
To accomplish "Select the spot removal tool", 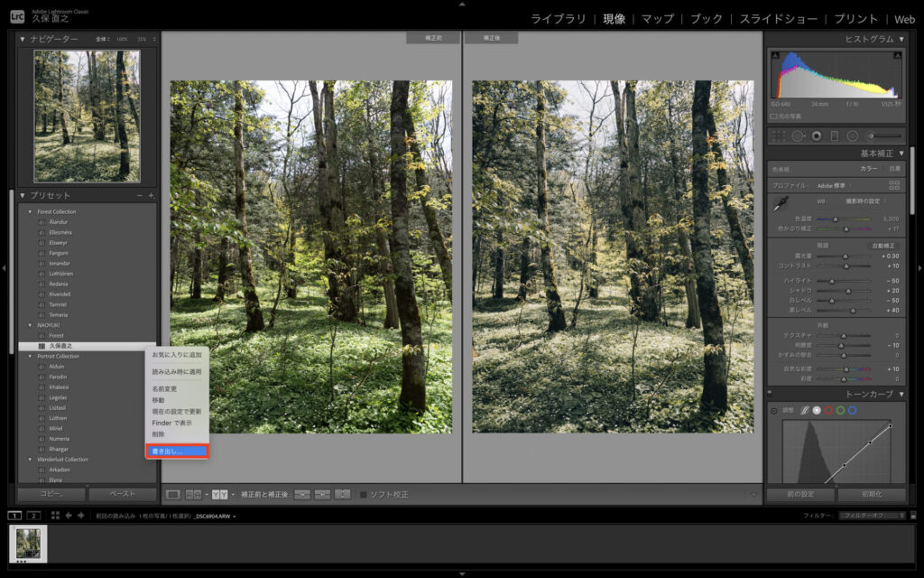I will (x=798, y=136).
